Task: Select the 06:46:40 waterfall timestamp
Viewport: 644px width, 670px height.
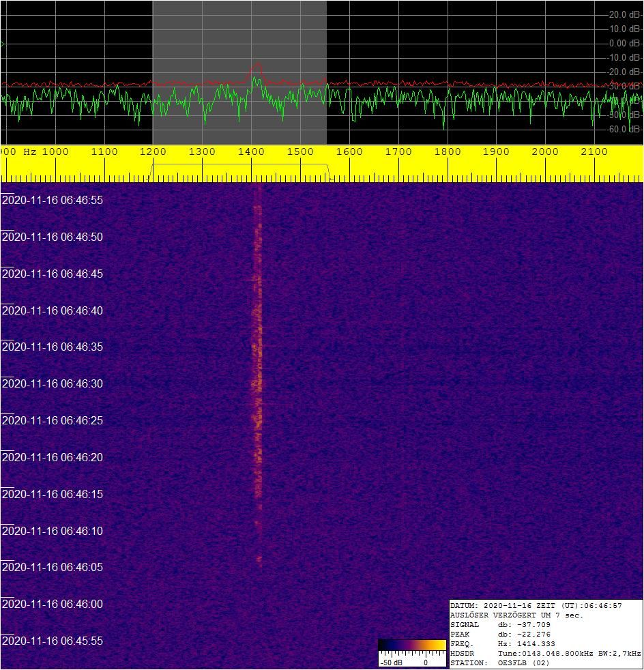Action: (53, 310)
